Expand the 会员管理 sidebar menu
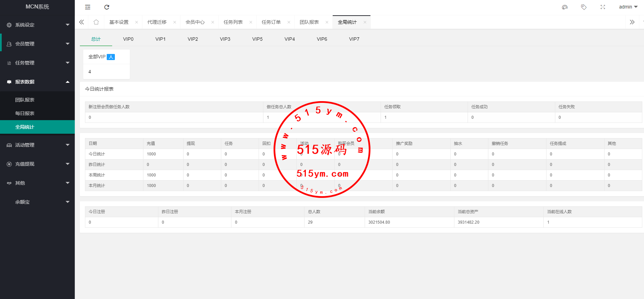This screenshot has width=644, height=299. [x=37, y=44]
